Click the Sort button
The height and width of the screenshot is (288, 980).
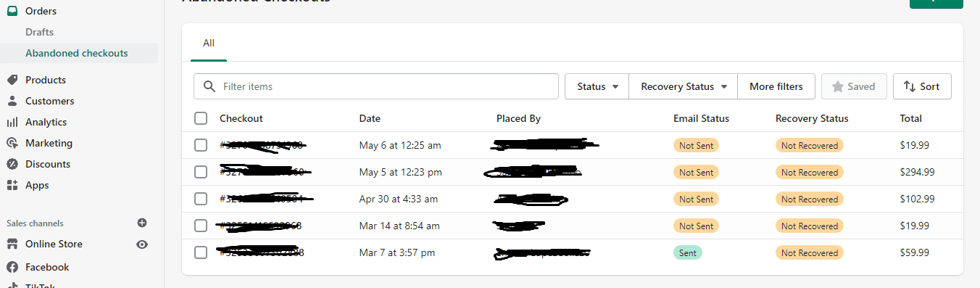tap(922, 86)
